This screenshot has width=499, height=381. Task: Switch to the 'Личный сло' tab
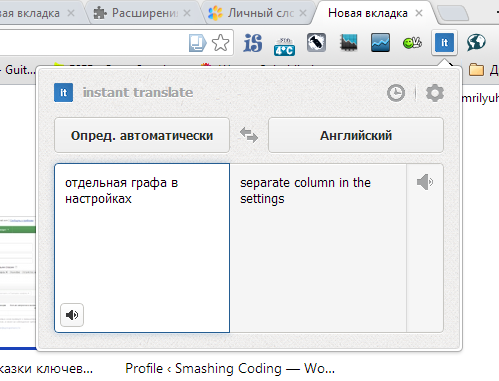(x=257, y=13)
